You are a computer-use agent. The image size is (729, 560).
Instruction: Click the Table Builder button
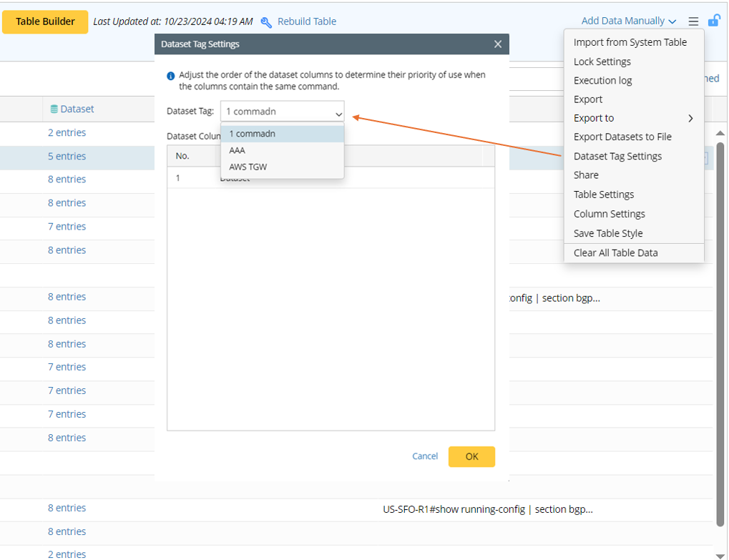pos(45,21)
